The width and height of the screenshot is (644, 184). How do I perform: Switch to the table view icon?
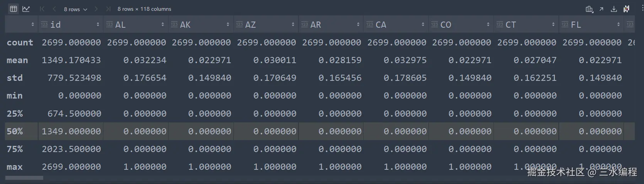(x=13, y=9)
